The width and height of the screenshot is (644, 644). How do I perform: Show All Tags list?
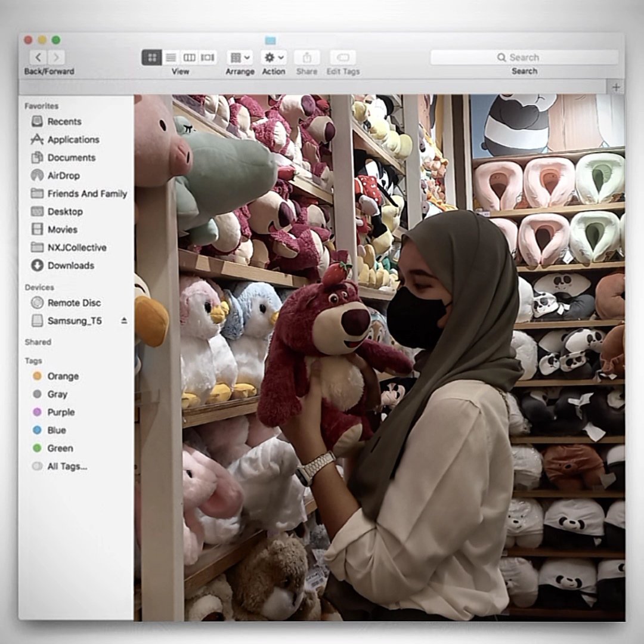click(x=60, y=466)
